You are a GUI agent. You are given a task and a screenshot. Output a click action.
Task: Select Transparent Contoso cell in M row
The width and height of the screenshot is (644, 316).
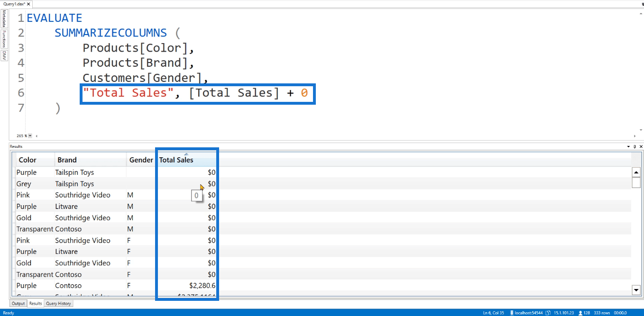(x=35, y=229)
